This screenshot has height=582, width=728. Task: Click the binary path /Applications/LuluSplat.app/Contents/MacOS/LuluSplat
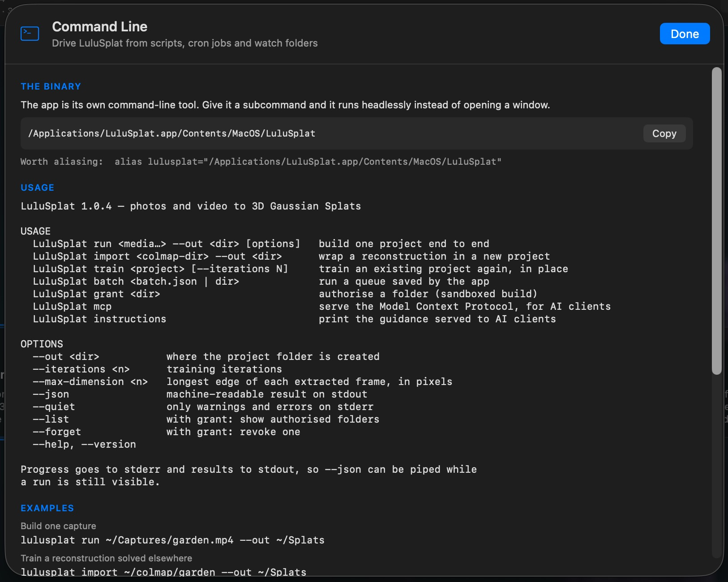(171, 133)
